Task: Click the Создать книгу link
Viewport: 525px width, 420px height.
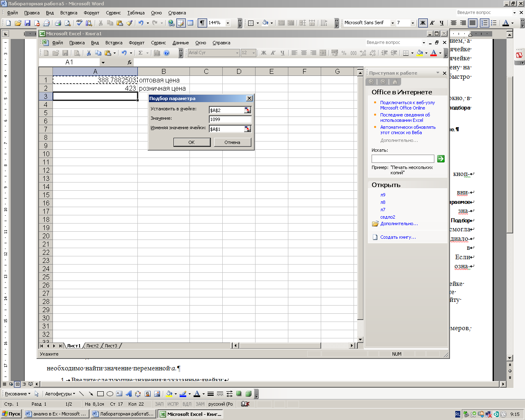Action: pos(398,237)
